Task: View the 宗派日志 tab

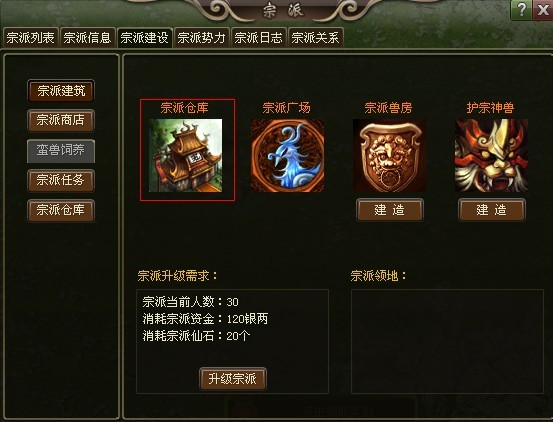Action: click(x=259, y=37)
